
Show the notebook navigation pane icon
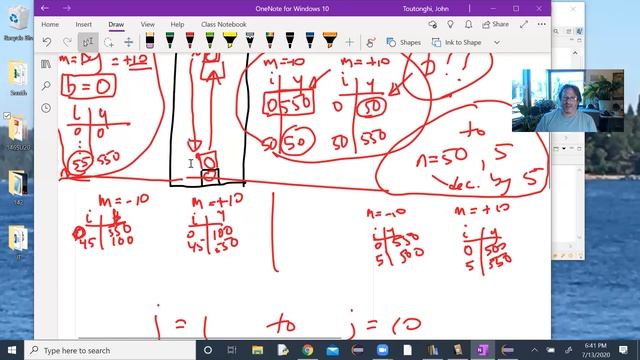click(46, 64)
